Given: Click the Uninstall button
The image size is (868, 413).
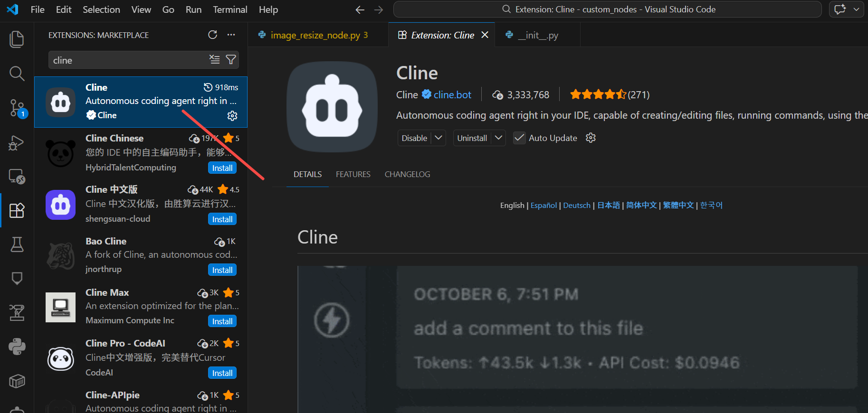Looking at the screenshot, I should click(x=472, y=138).
